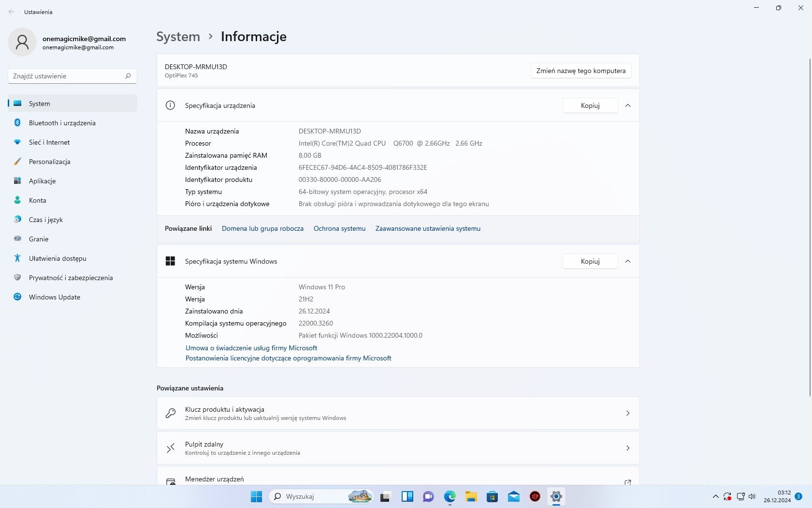The width and height of the screenshot is (812, 508).
Task: Open Aplikacje settings page
Action: tap(72, 181)
